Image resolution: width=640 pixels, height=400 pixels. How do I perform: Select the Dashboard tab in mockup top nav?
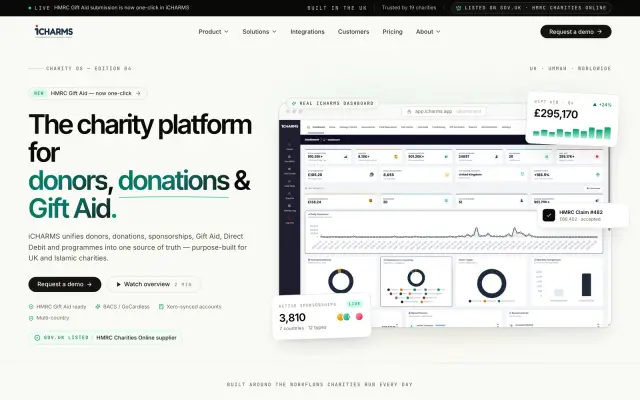coord(317,127)
